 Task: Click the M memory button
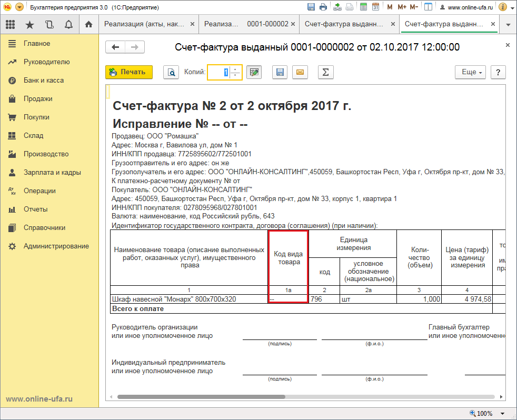coord(390,7)
